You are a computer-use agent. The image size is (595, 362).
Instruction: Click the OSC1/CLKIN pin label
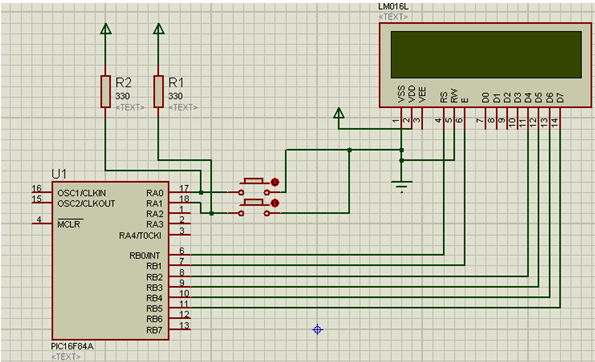coord(82,193)
